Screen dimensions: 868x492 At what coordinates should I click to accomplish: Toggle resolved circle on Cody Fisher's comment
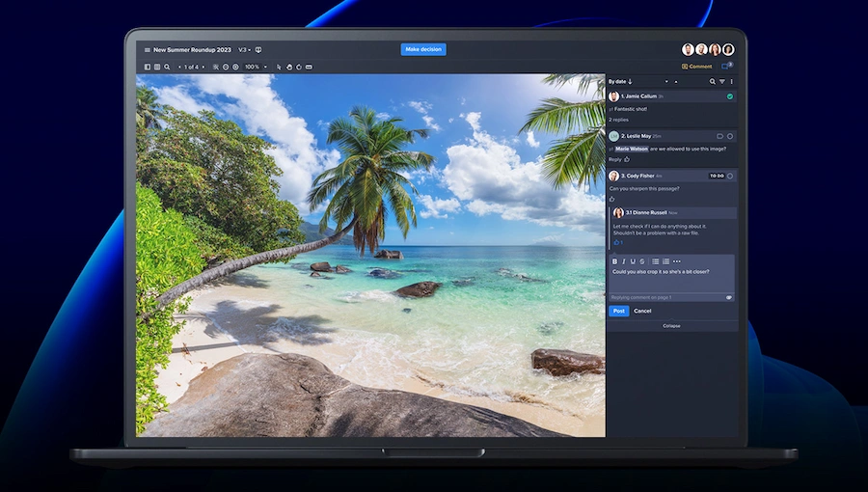(730, 176)
